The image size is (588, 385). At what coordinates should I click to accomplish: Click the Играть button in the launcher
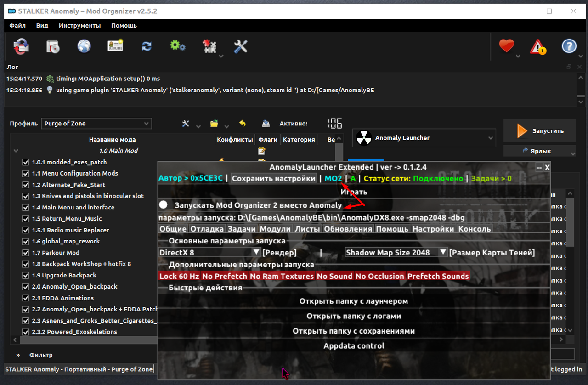pos(354,192)
